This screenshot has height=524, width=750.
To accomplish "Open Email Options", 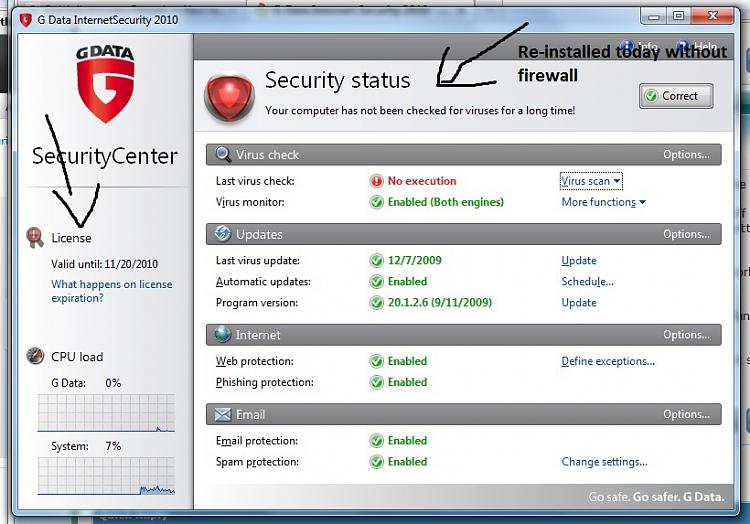I will [686, 414].
